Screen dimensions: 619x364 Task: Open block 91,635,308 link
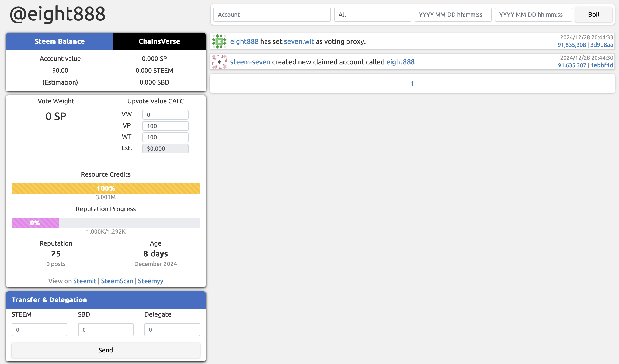point(572,45)
